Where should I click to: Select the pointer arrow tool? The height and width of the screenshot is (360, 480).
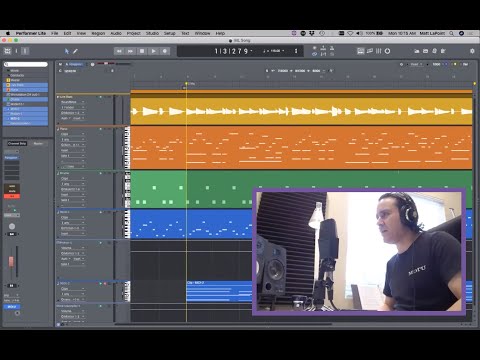67,51
